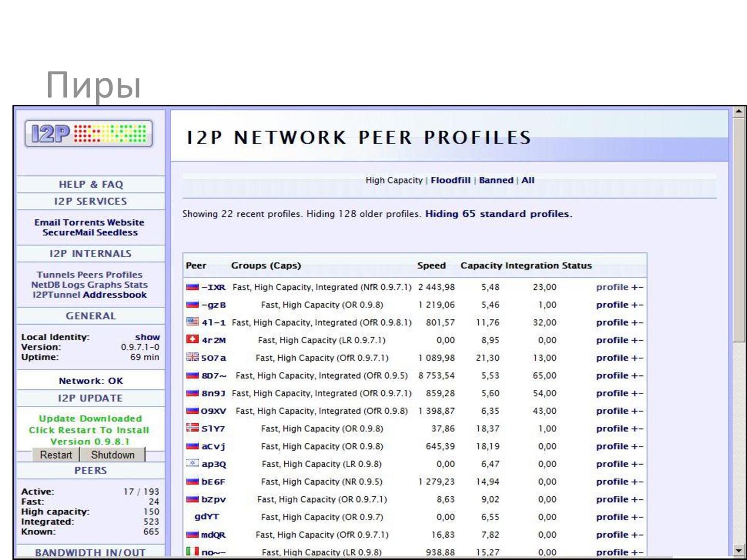The image size is (747, 560).
Task: Click the Shutdown button
Action: click(113, 455)
